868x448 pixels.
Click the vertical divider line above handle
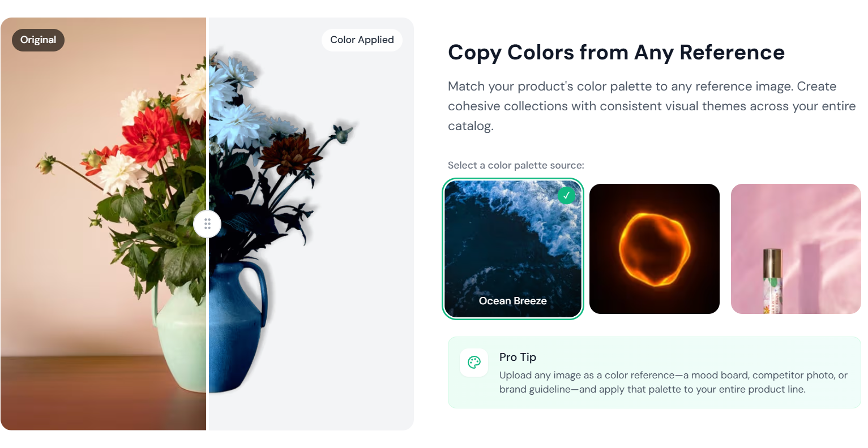[207, 113]
